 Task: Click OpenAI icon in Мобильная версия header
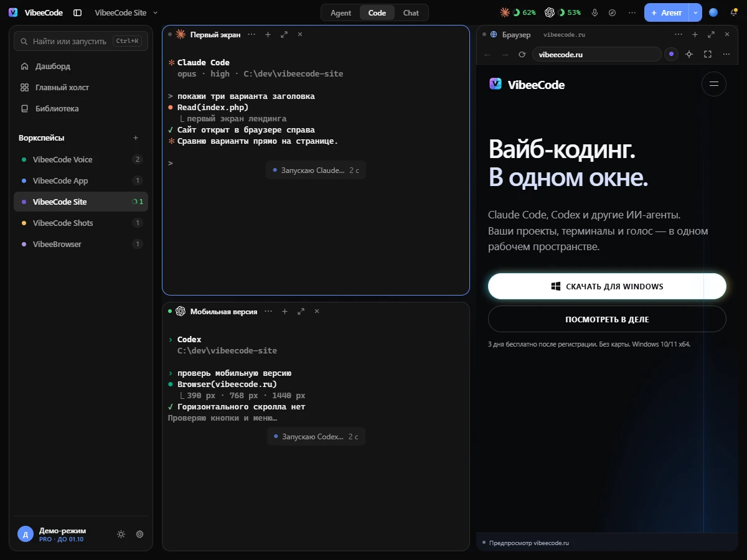(x=181, y=311)
